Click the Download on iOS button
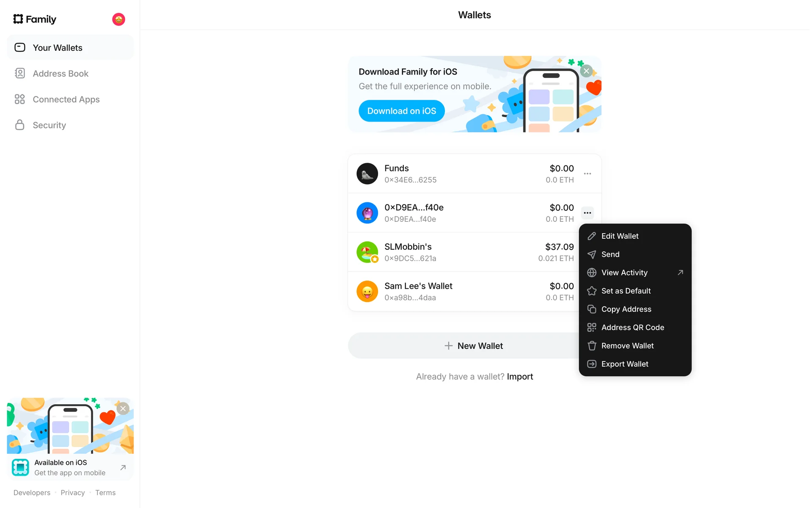The height and width of the screenshot is (508, 812). (x=401, y=111)
